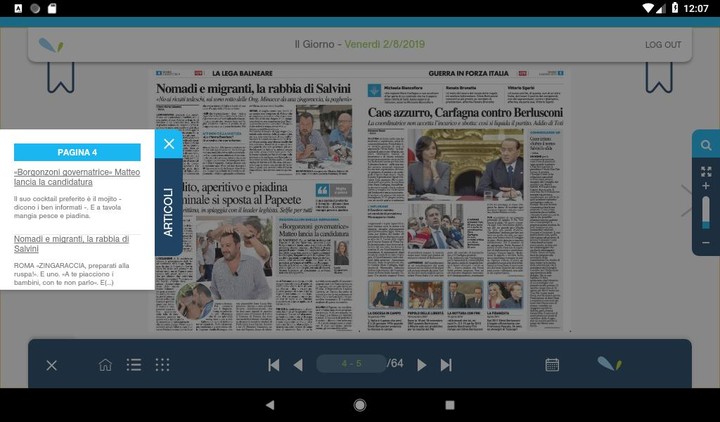Zoom in with the plus icon
This screenshot has height=422, width=720.
tap(706, 186)
